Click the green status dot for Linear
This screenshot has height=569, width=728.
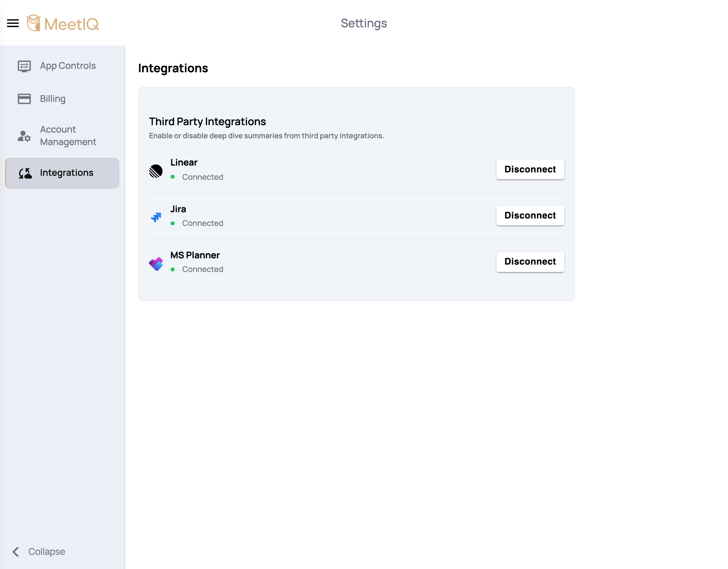pos(173,177)
